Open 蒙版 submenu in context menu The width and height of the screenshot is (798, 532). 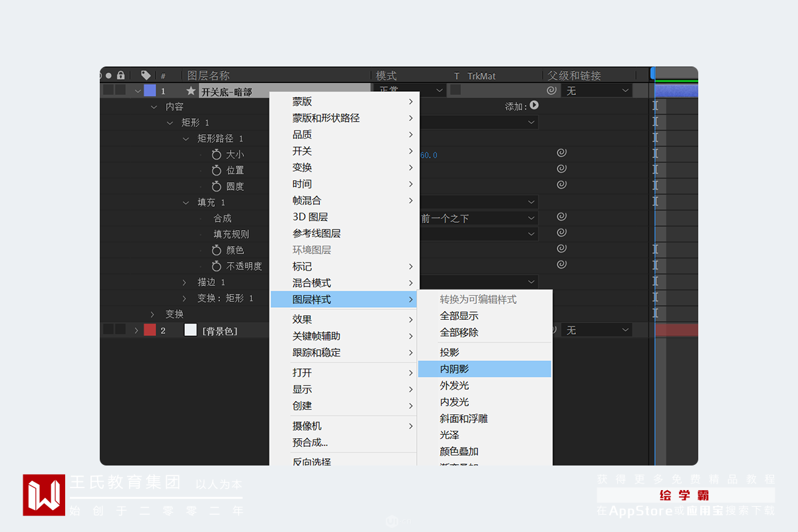tap(344, 102)
